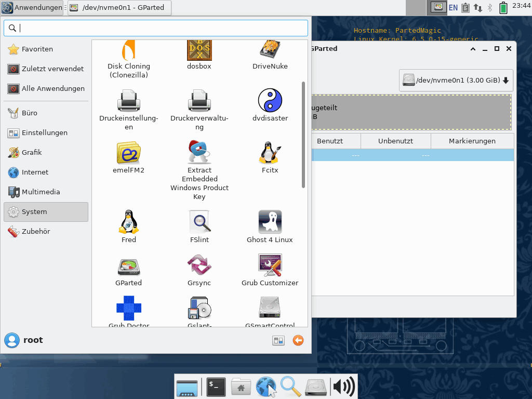Click the terminal icon in the dock

point(216,387)
